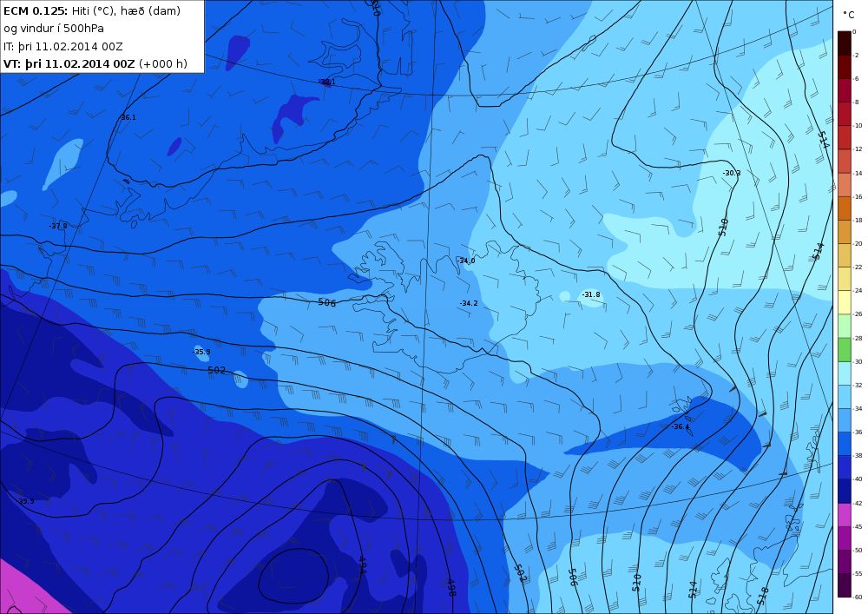The height and width of the screenshot is (614, 868).
Task: Click the darkest brown swatch between 0 and -2
Action: 845,43
